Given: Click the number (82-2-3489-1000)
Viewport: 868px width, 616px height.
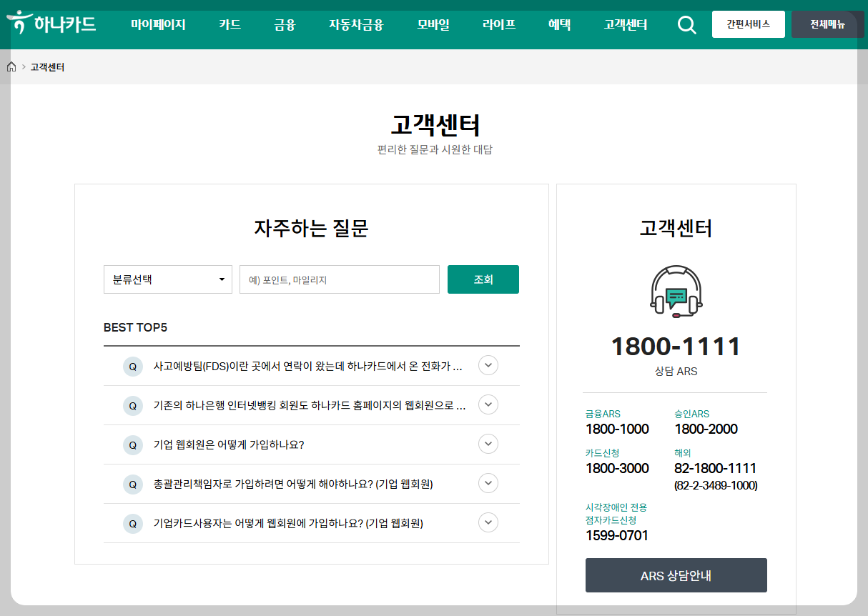Looking at the screenshot, I should coord(716,486).
